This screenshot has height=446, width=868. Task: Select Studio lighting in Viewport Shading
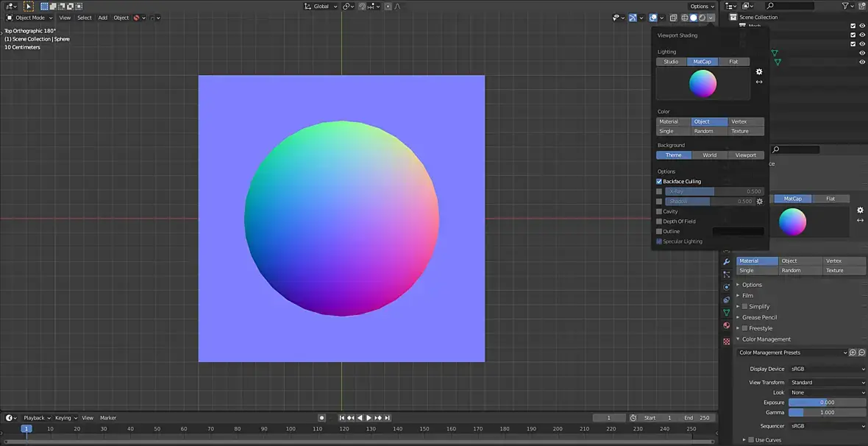coord(671,62)
